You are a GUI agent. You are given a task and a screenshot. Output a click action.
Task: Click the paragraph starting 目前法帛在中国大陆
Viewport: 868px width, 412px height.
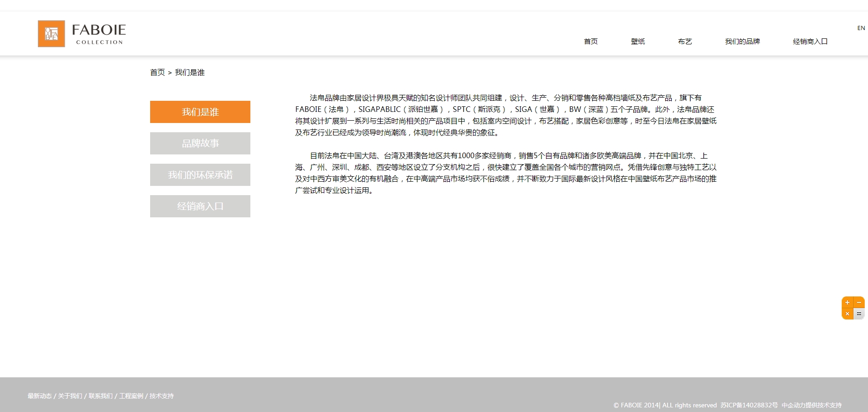click(506, 173)
